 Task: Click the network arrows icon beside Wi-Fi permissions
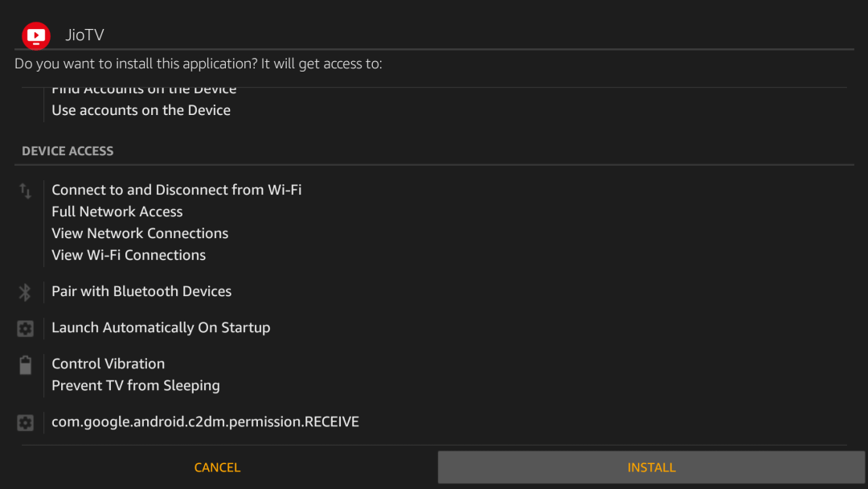tap(26, 191)
